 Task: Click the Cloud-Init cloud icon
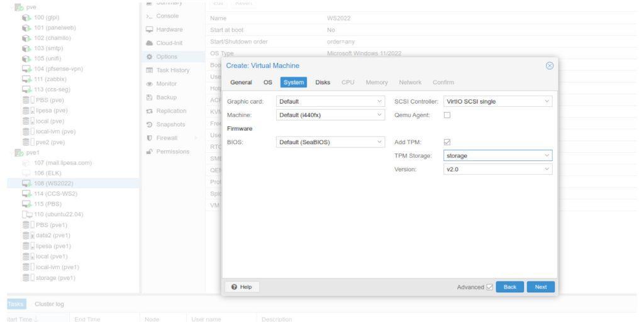click(150, 43)
